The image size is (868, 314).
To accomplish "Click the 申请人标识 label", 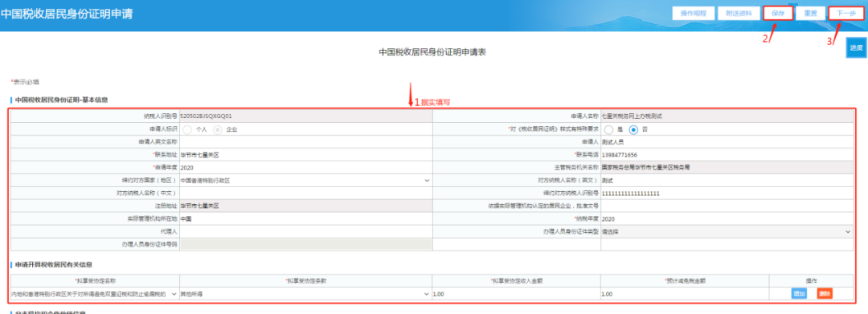I will point(162,128).
